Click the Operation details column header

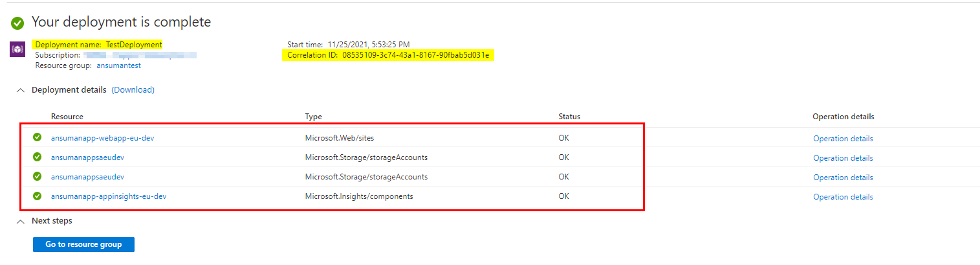click(x=844, y=117)
